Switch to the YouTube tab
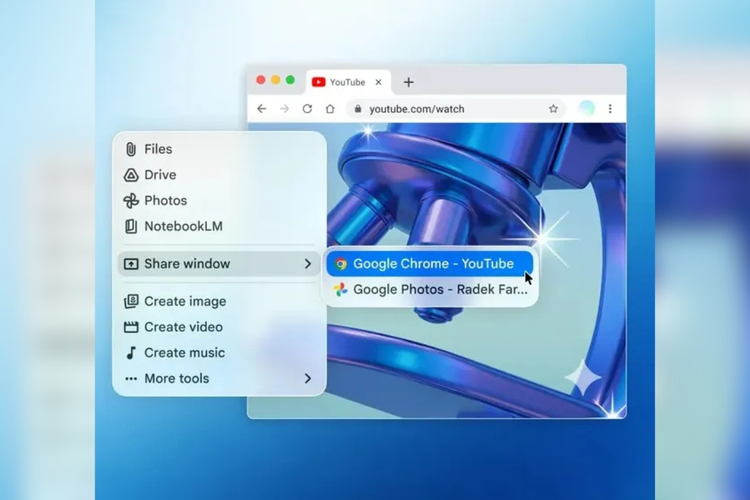This screenshot has height=500, width=750. click(x=340, y=82)
